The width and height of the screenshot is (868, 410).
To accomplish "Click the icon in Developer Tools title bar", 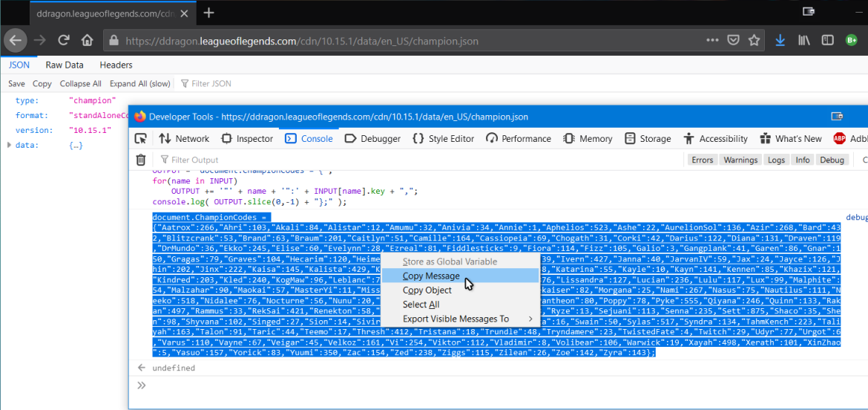I will click(x=838, y=117).
